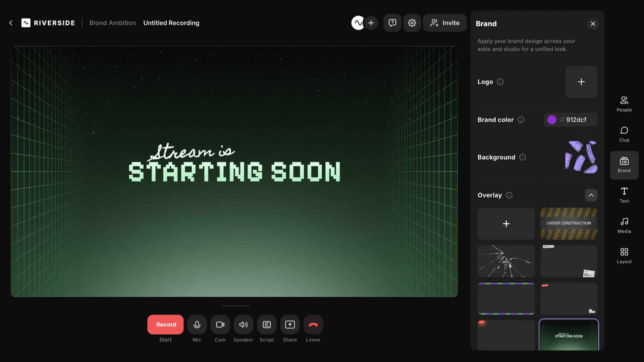Open studio settings gear icon
The height and width of the screenshot is (362, 644).
click(x=412, y=23)
